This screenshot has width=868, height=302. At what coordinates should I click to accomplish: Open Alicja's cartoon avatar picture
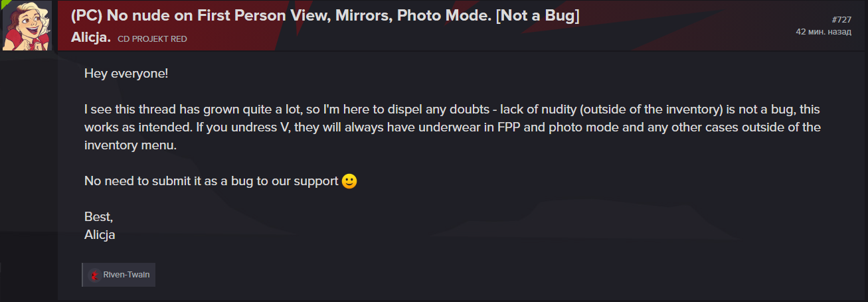coord(28,25)
